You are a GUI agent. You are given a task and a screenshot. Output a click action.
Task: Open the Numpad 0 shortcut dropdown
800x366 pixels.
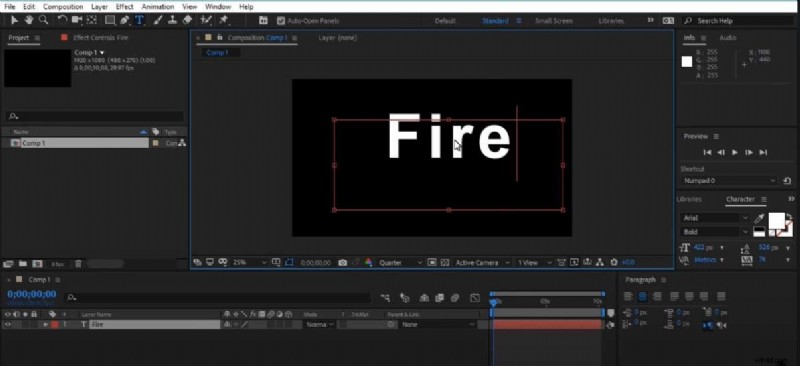729,181
